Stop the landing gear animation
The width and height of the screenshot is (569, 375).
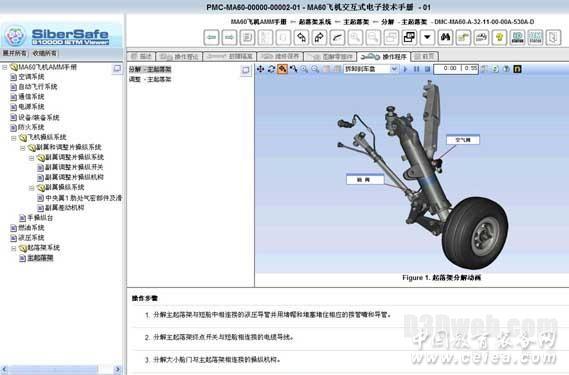pyautogui.click(x=427, y=69)
